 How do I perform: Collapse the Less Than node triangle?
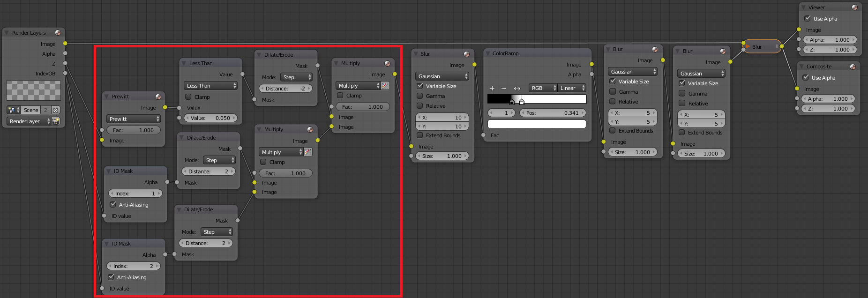click(x=185, y=63)
